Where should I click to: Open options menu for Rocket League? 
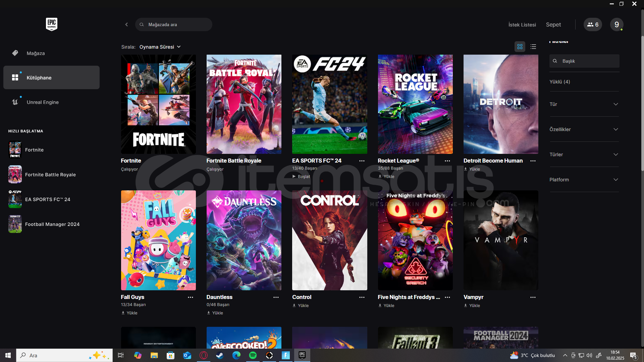click(447, 161)
